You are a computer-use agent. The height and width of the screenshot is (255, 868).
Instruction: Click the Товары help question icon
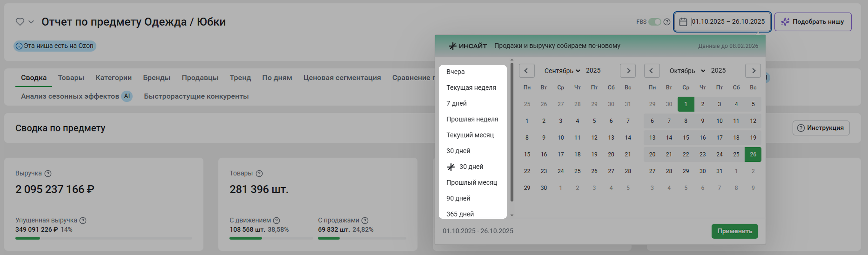click(x=259, y=174)
